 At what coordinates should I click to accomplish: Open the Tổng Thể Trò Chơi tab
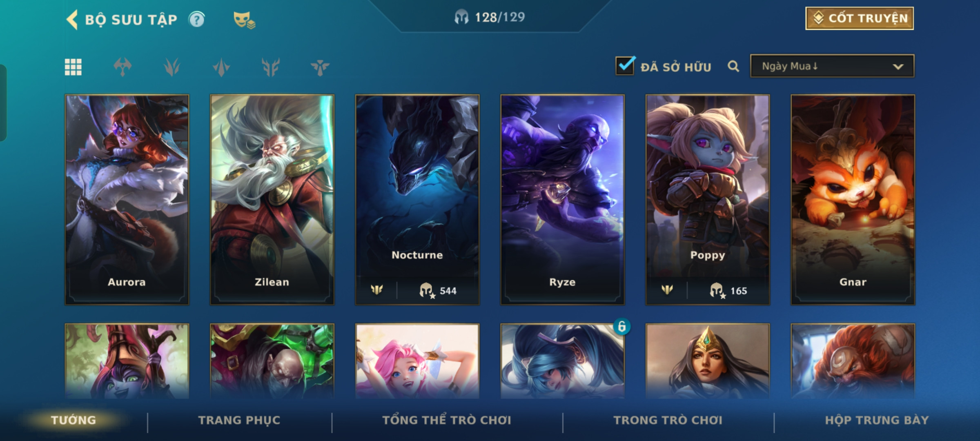(x=447, y=420)
